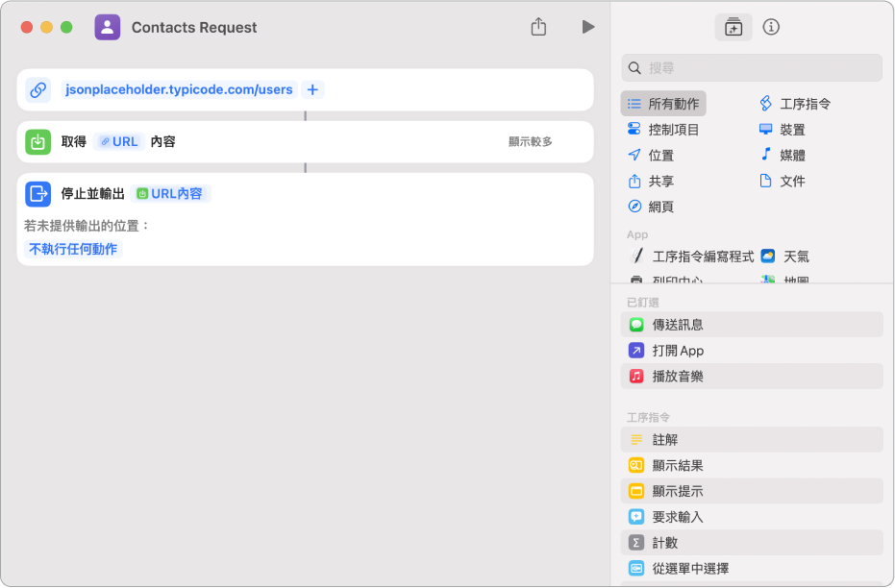
Task: Add the 計數 action
Action: click(752, 543)
